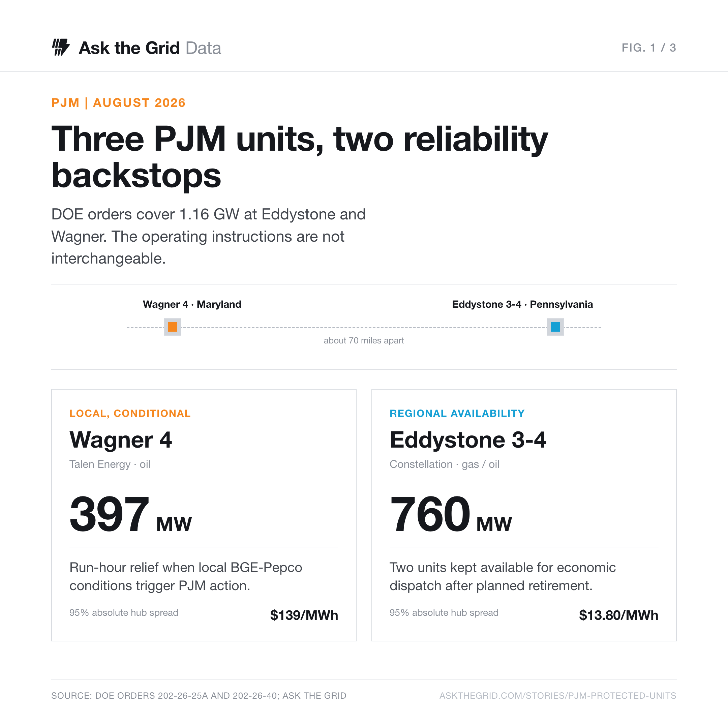This screenshot has width=728, height=728.
Task: Click the Regional Availability blue label
Action: click(457, 413)
